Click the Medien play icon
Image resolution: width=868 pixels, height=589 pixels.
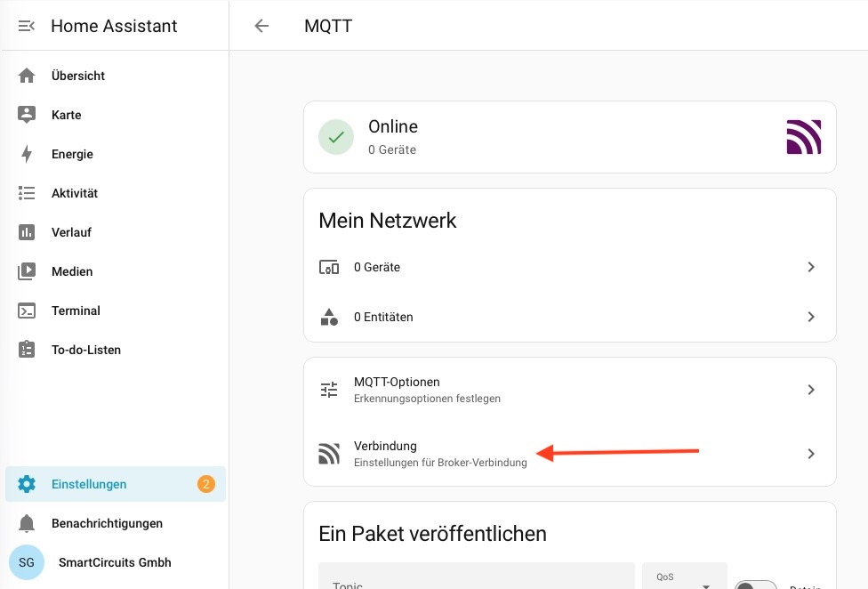[x=26, y=271]
